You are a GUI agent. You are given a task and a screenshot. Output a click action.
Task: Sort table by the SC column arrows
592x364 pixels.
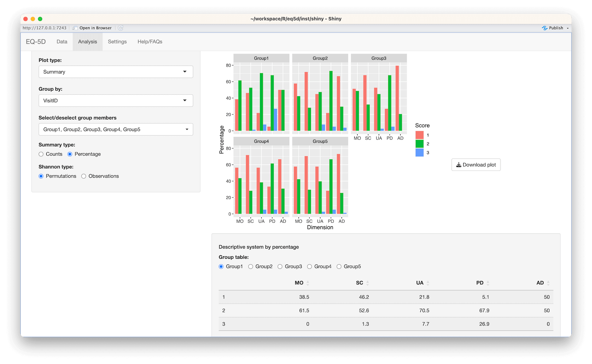tap(367, 283)
